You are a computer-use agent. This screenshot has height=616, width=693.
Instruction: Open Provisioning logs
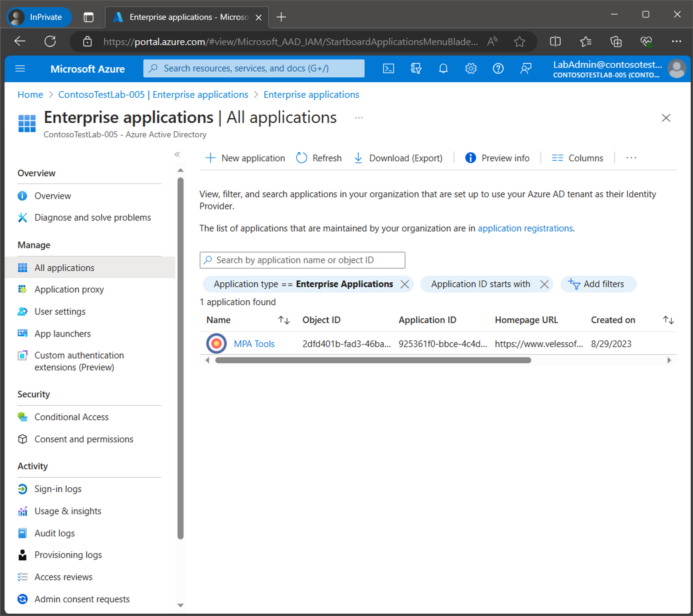click(x=68, y=555)
